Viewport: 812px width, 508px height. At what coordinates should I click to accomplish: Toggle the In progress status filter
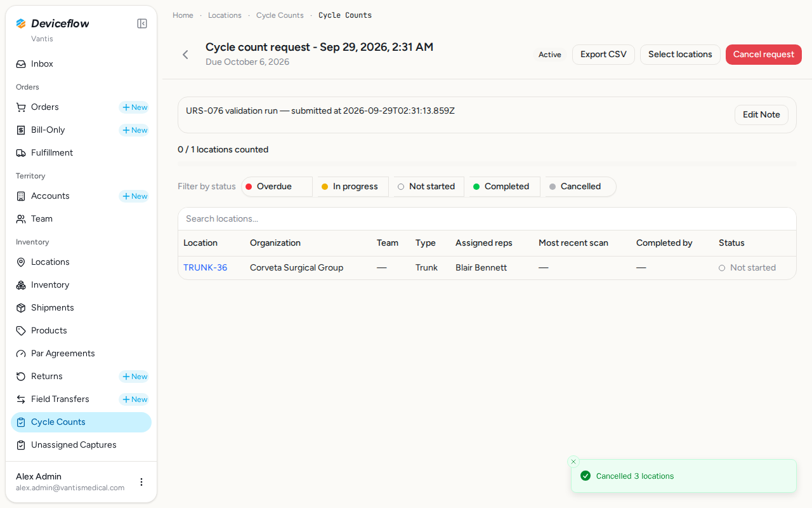[353, 187]
